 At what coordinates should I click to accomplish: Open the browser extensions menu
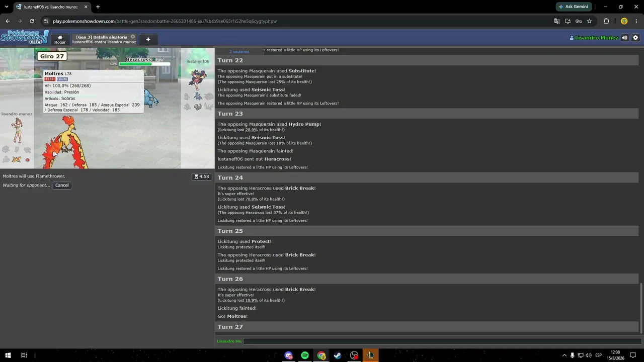click(606, 21)
